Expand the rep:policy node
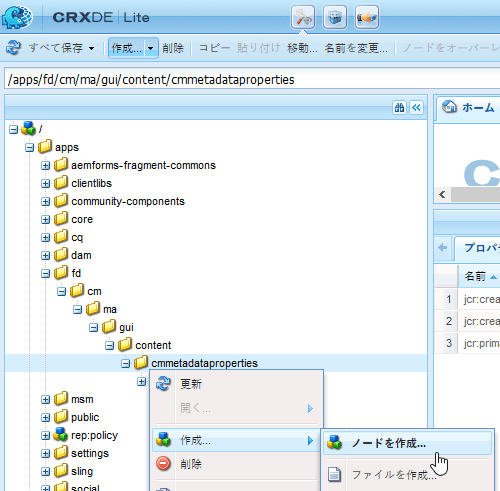Image resolution: width=500 pixels, height=491 pixels. pos(45,435)
